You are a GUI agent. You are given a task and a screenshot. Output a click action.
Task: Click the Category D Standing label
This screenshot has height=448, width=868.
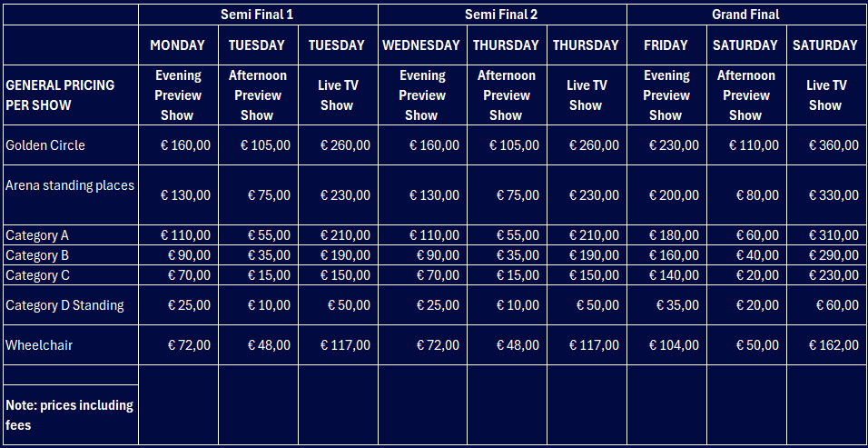(x=64, y=305)
